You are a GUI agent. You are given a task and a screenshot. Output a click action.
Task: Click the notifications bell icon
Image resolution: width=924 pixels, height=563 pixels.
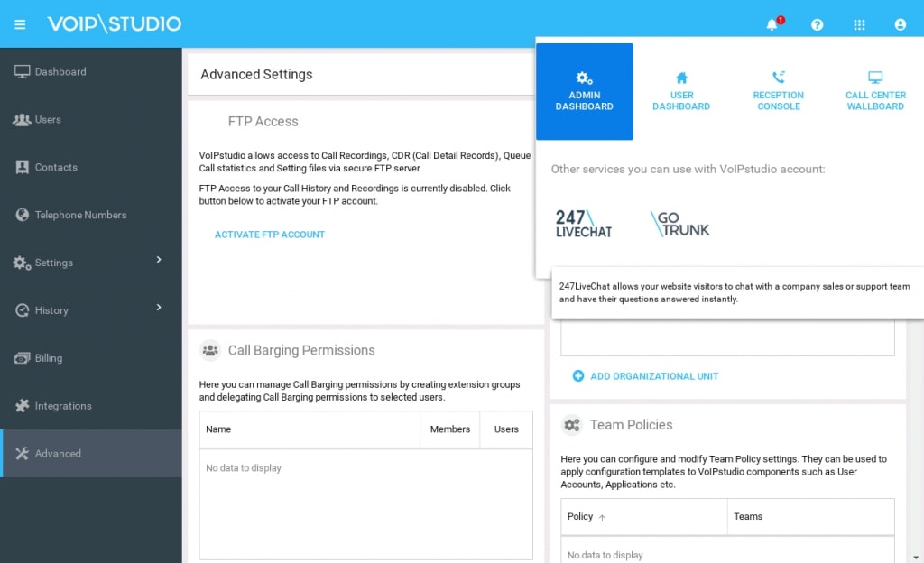coord(772,24)
